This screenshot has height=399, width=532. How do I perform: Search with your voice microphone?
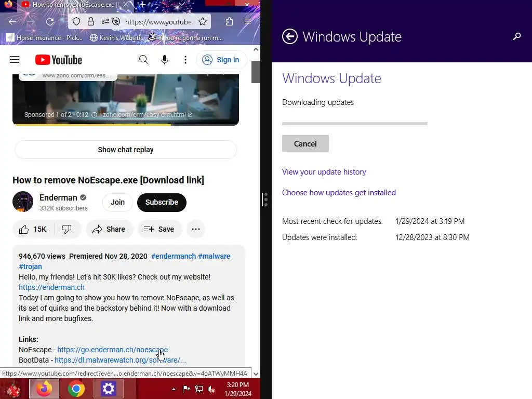[165, 60]
